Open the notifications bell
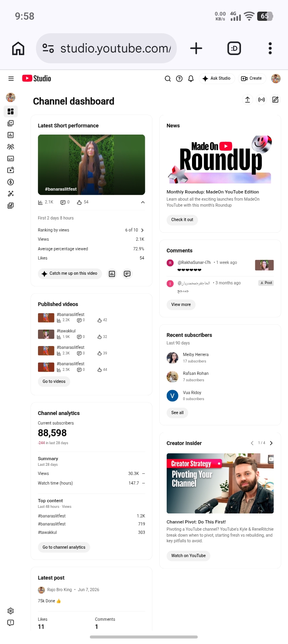 [x=191, y=78]
